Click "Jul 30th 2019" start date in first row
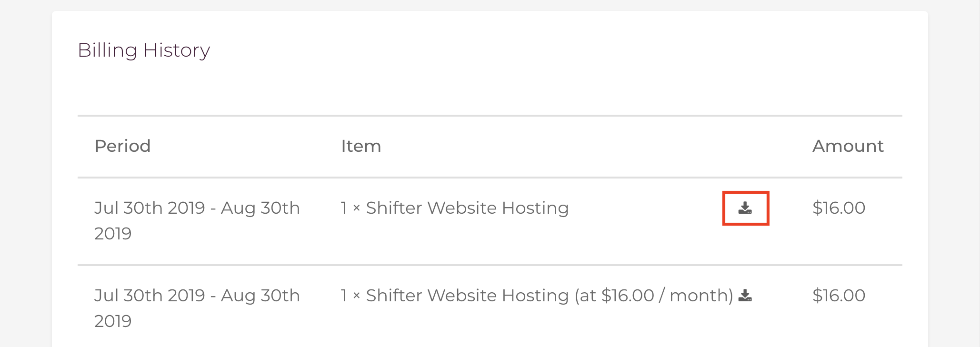Screen dimensions: 980x347 (150, 208)
